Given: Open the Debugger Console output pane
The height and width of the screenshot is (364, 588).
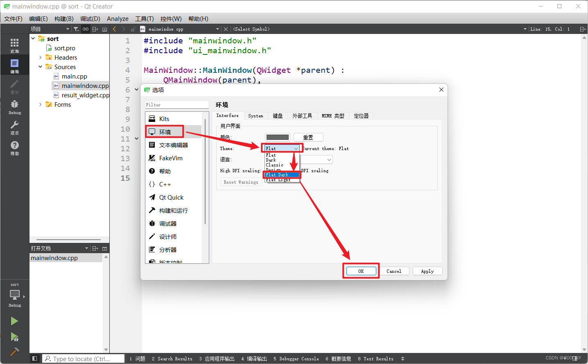Looking at the screenshot, I should (296, 359).
